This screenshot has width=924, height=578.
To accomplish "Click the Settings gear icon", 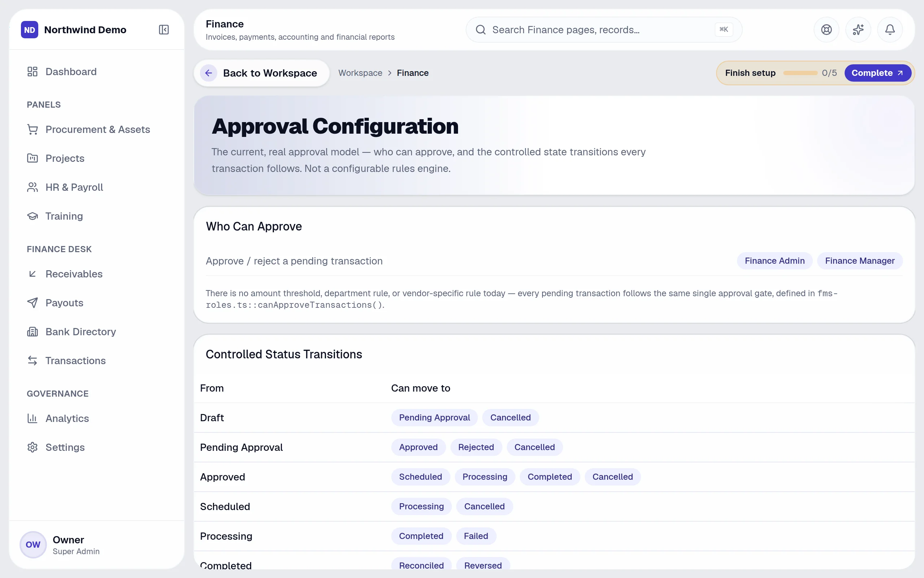I will click(x=32, y=447).
